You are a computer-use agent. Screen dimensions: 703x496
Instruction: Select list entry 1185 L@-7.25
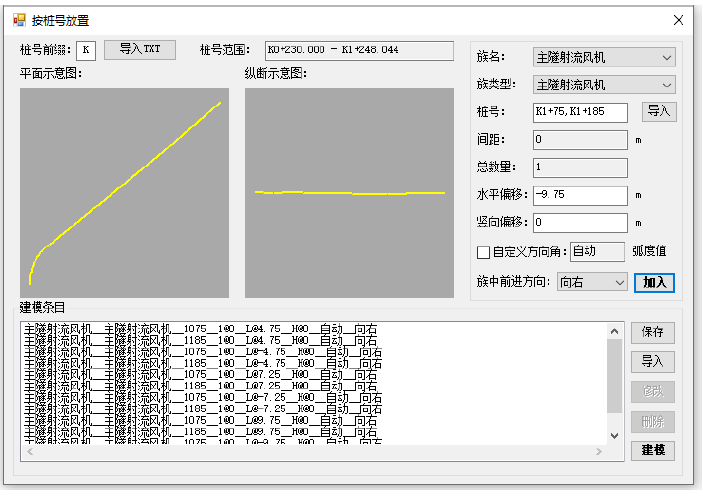click(x=203, y=409)
